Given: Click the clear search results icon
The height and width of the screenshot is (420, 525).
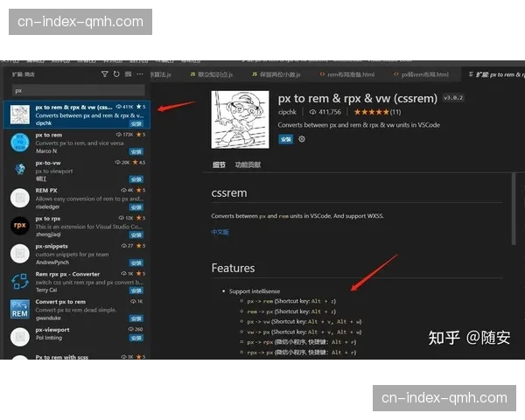Looking at the screenshot, I should point(128,75).
